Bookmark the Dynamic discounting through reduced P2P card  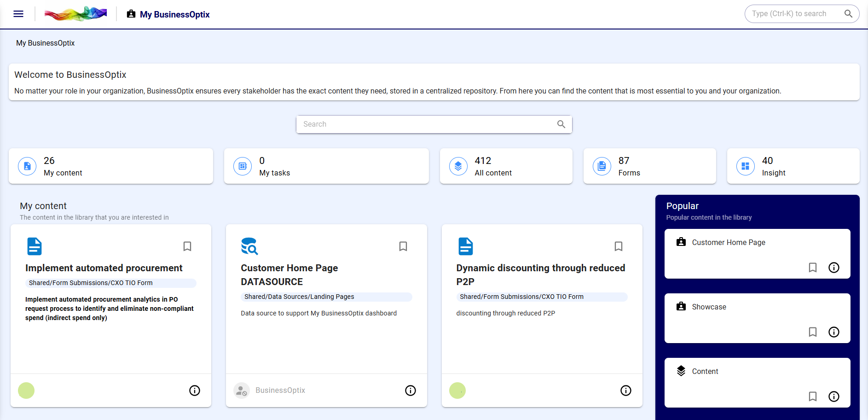(619, 246)
